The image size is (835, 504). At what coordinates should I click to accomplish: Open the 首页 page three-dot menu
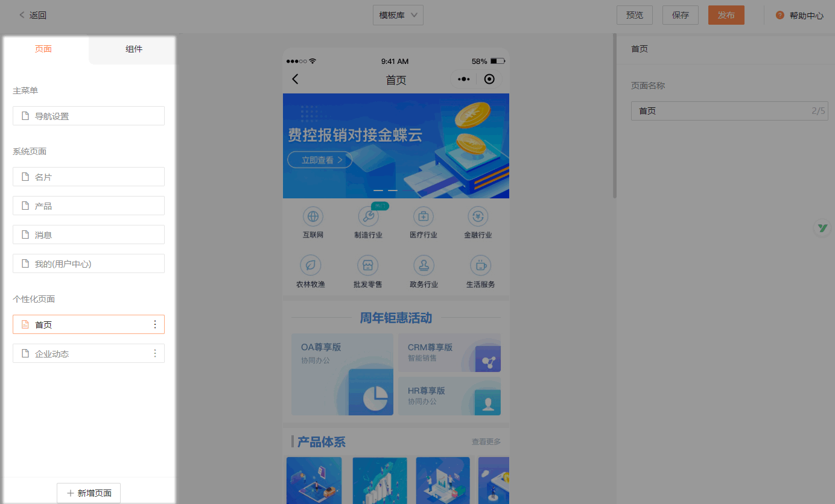point(155,324)
